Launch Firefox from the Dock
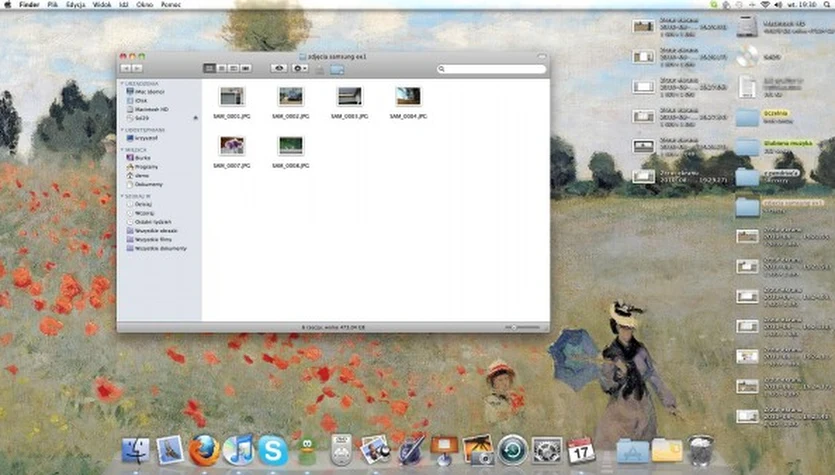The height and width of the screenshot is (475, 835). 204,450
